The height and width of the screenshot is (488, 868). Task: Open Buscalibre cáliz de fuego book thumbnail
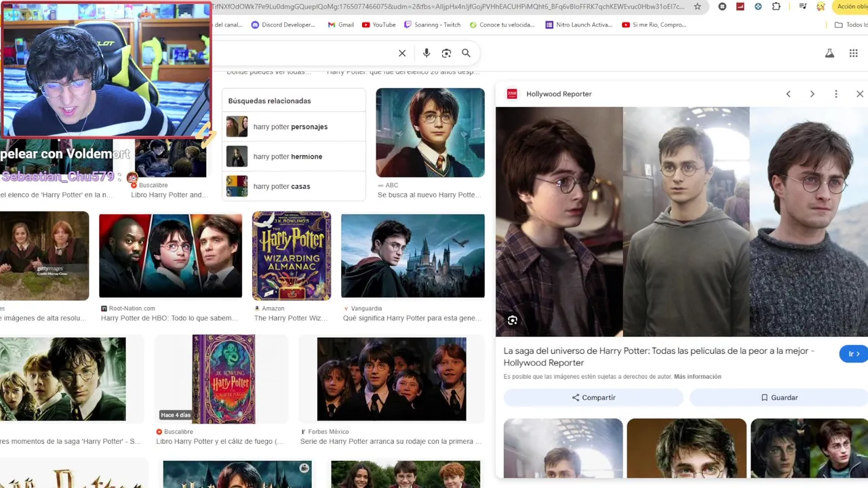[x=224, y=379]
